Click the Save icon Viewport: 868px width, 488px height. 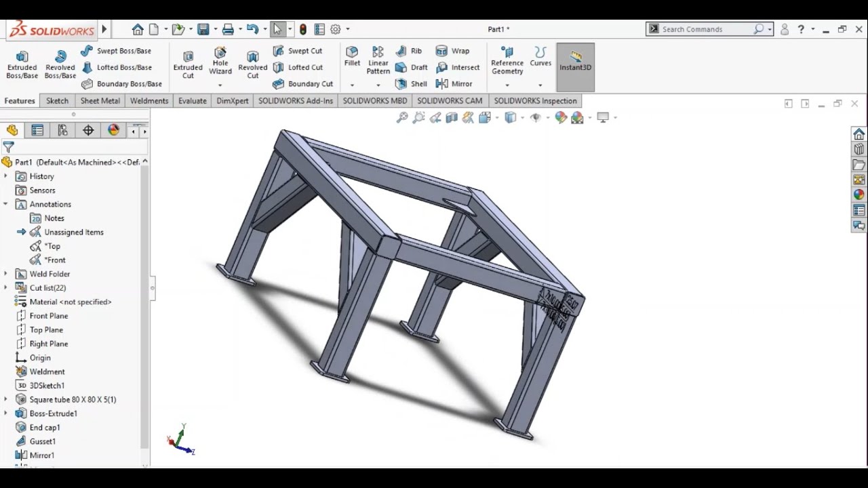pyautogui.click(x=203, y=29)
